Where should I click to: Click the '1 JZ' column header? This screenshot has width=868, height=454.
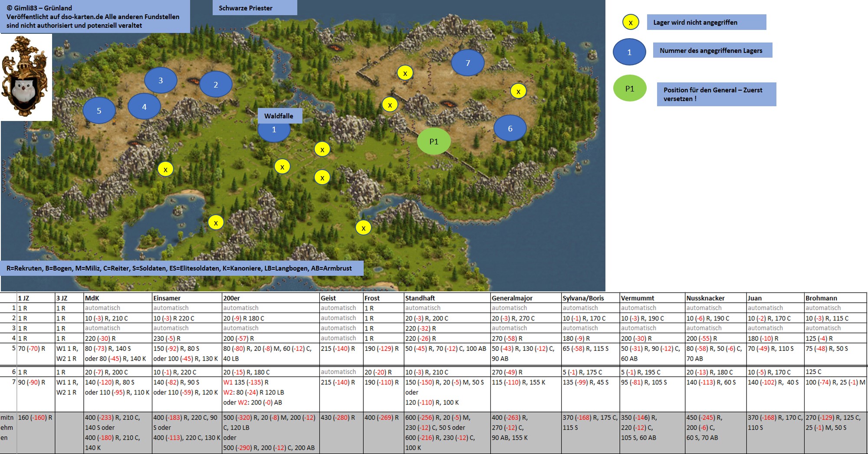(x=36, y=298)
